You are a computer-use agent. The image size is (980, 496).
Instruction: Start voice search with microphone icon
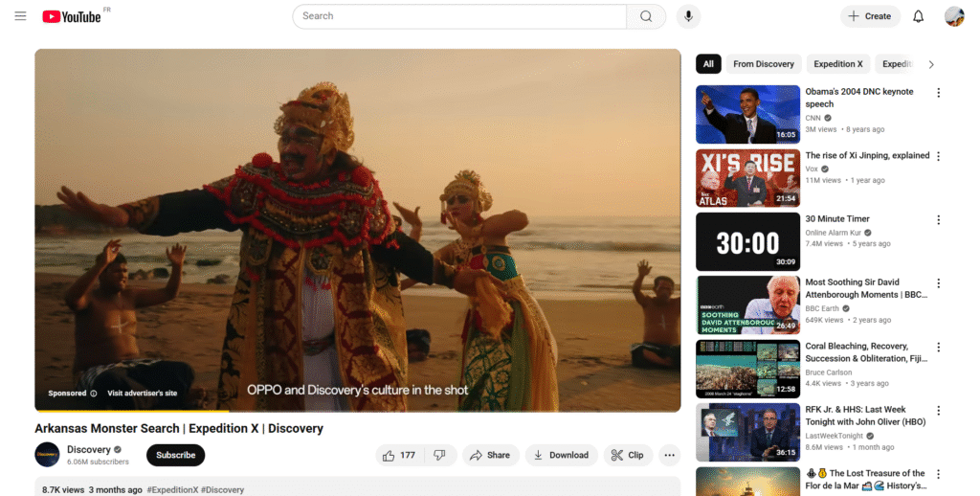687,16
